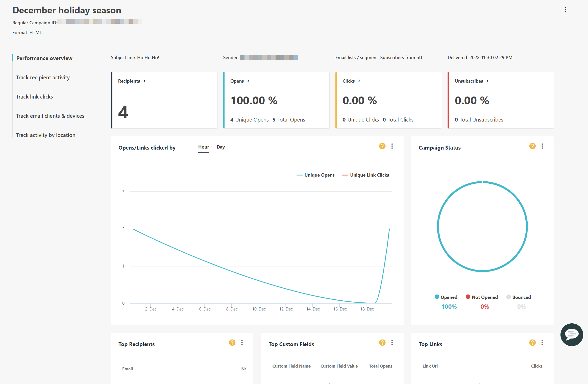Open Track email clients & devices section
Image resolution: width=588 pixels, height=384 pixels.
tap(50, 116)
